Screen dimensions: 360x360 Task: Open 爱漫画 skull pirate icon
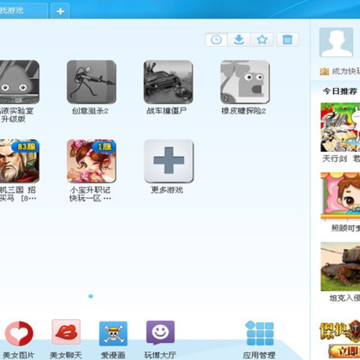pyautogui.click(x=113, y=333)
